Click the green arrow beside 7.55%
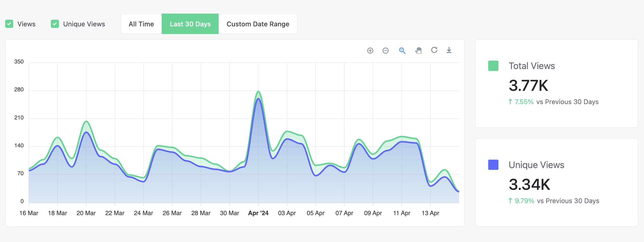 point(510,102)
